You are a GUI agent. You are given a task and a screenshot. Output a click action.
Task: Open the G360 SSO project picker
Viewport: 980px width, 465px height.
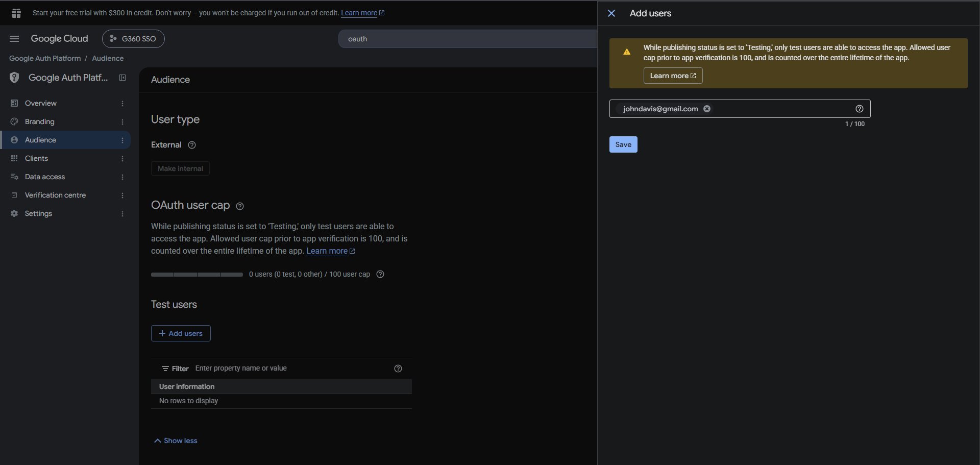pos(133,39)
